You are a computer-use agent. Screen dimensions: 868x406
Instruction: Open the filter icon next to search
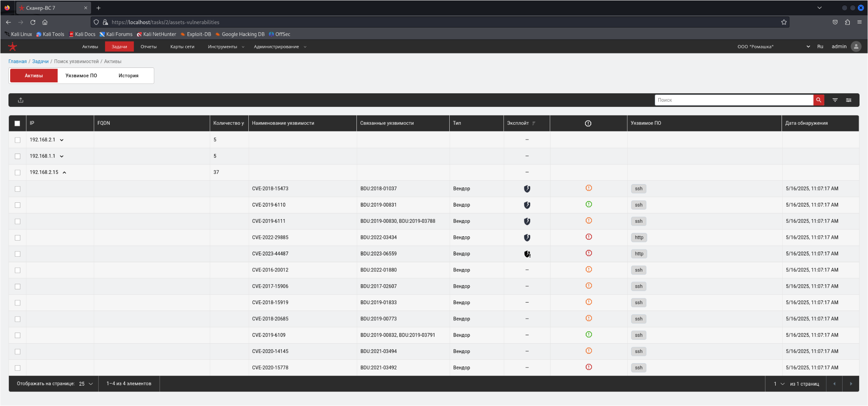(x=835, y=100)
